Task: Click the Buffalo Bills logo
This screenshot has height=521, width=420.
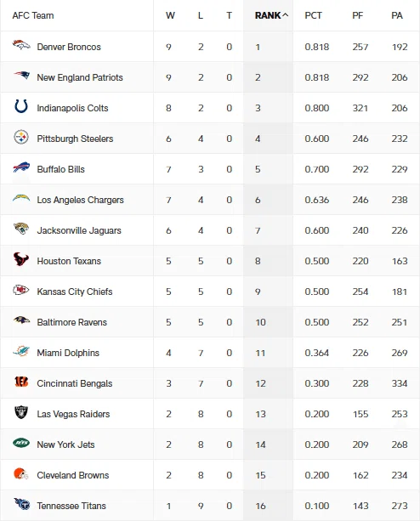Action: click(21, 167)
